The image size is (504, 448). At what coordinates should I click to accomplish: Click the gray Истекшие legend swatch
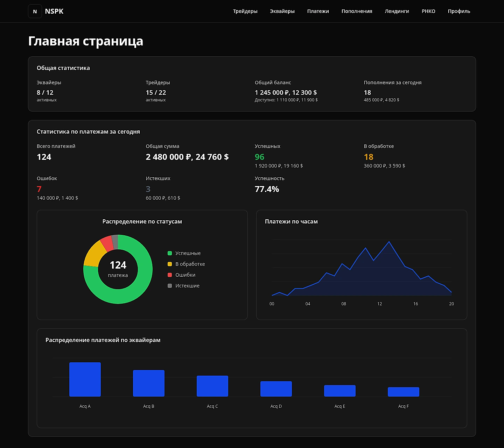pos(170,286)
